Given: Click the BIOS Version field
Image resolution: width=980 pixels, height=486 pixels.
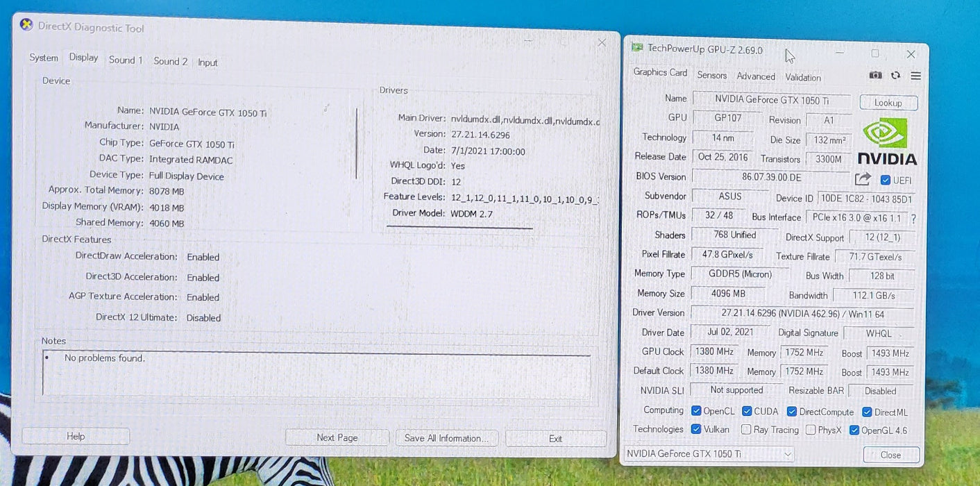Looking at the screenshot, I should [770, 178].
